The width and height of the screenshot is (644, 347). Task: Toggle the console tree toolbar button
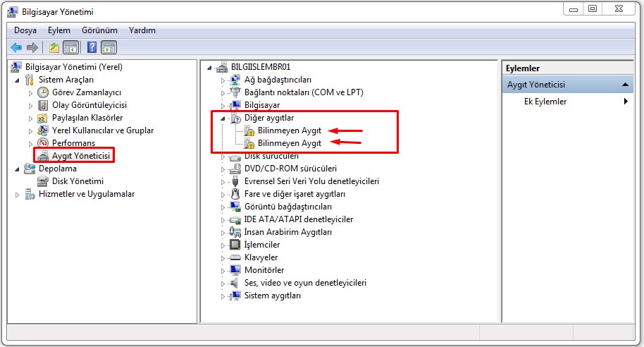tap(70, 47)
